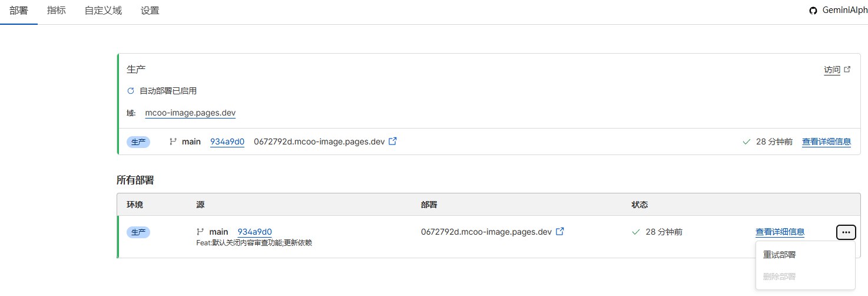868x296 pixels.
Task: Switch to the 指标 tab
Action: point(57,11)
